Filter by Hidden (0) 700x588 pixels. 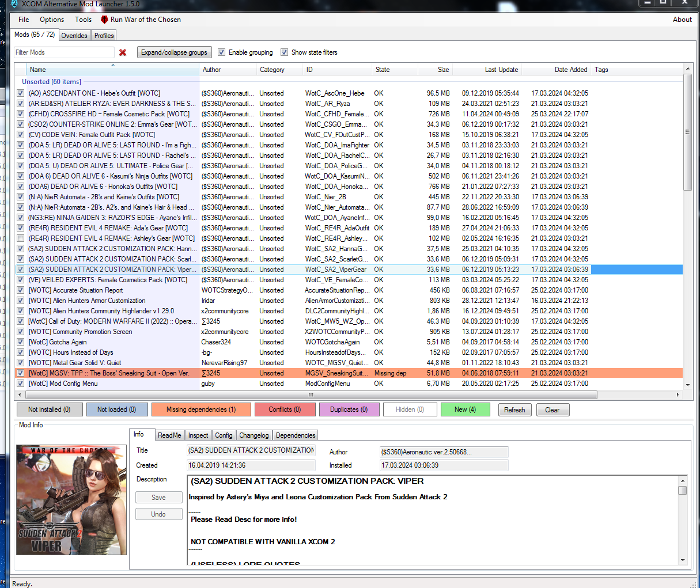[410, 409]
